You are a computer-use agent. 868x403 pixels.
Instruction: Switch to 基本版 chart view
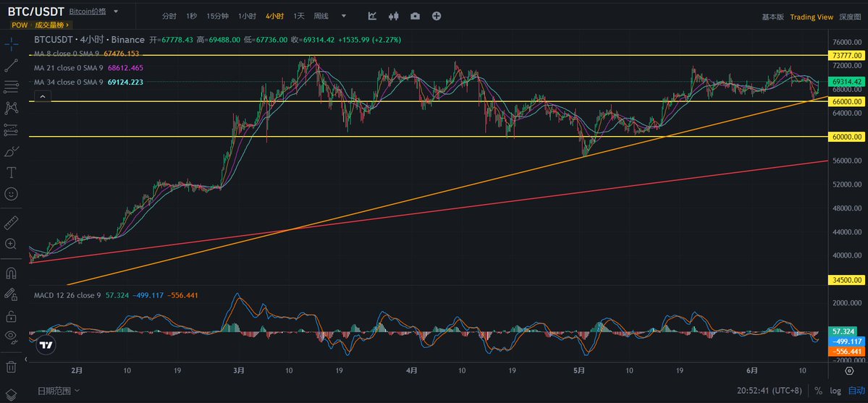pyautogui.click(x=772, y=17)
